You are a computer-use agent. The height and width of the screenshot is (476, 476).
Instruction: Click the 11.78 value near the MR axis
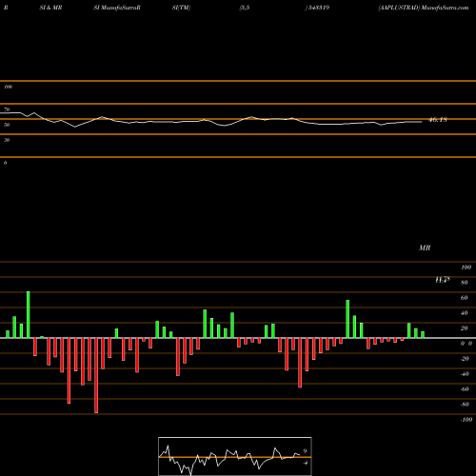(443, 280)
